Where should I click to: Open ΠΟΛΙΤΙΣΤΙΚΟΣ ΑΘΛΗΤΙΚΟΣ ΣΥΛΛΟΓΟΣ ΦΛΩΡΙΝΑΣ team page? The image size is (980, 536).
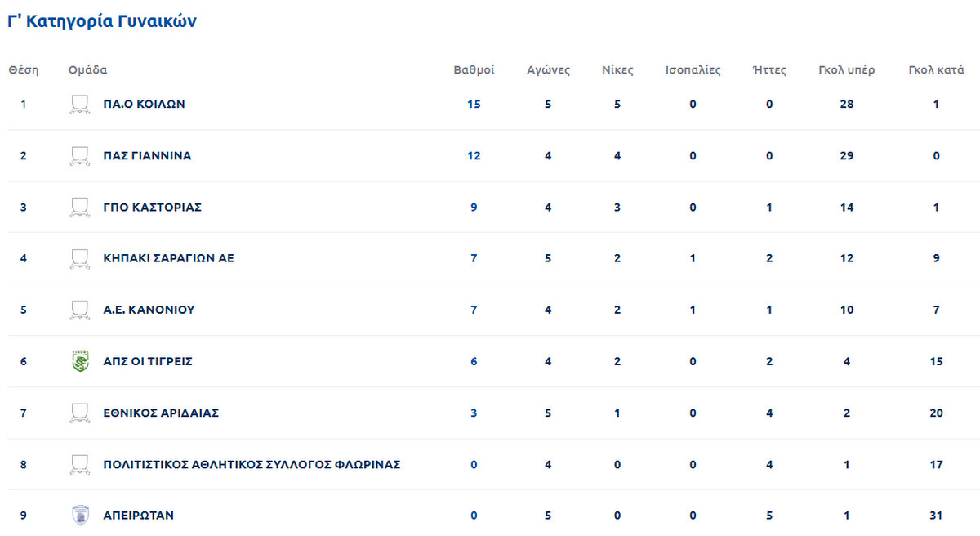coord(252,465)
